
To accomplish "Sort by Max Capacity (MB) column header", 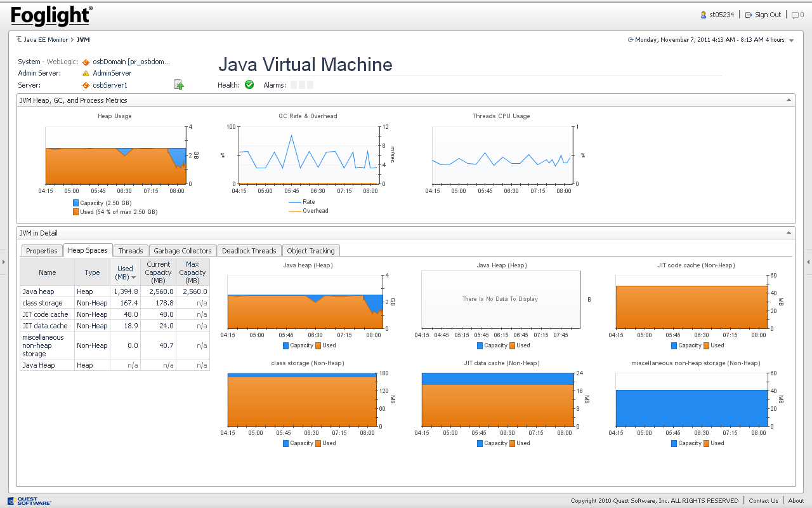I will click(x=192, y=272).
